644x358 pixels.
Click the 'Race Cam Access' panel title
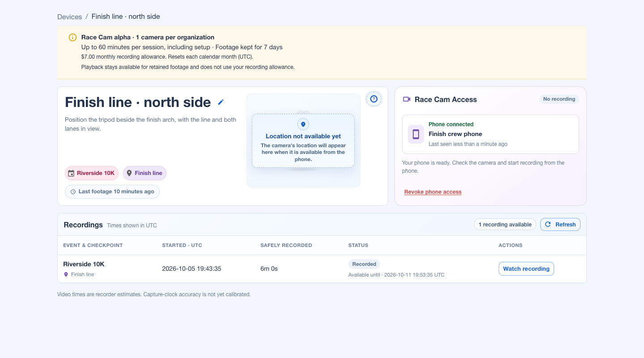(445, 99)
